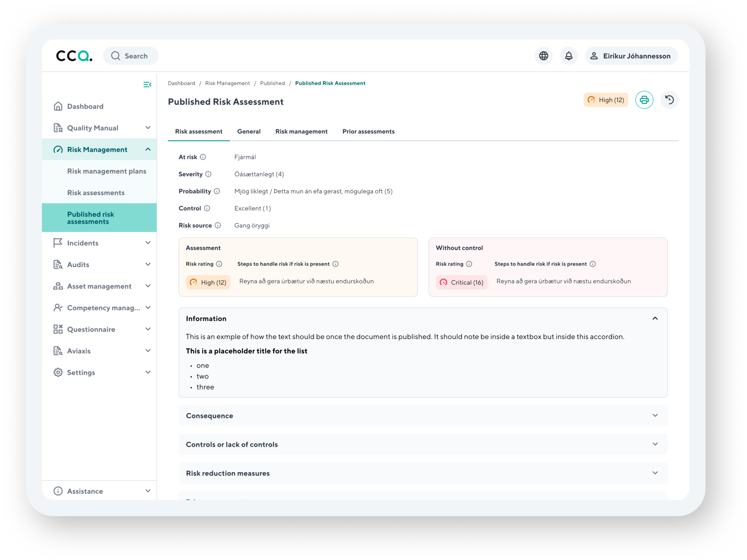This screenshot has height=560, width=747.
Task: Expand the Risk reduction measures section
Action: [x=655, y=473]
